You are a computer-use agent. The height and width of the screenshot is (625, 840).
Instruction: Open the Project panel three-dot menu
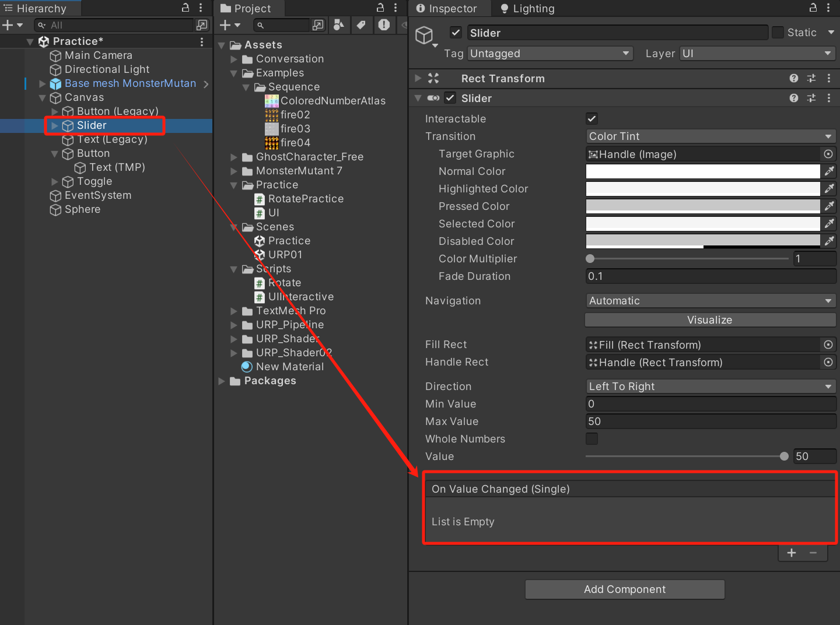[395, 8]
